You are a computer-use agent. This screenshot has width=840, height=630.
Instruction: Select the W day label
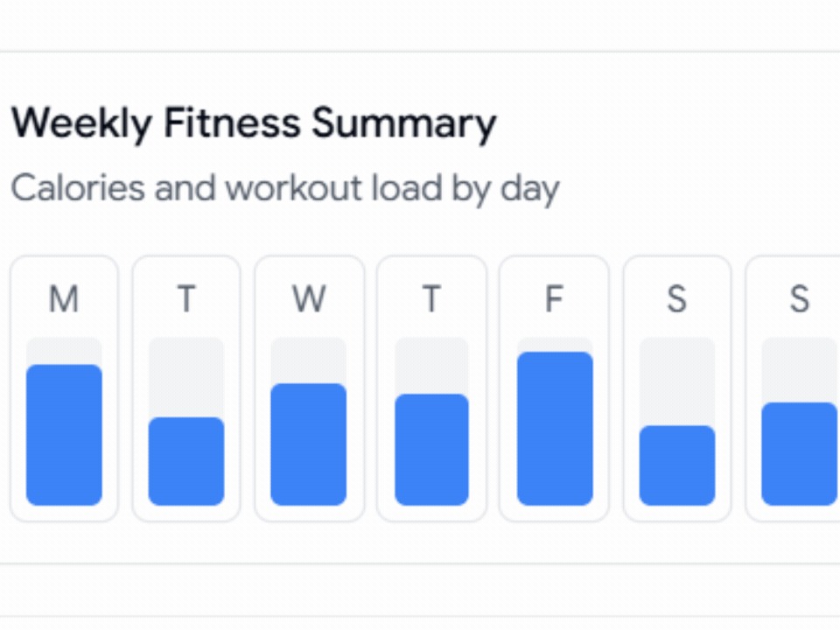point(309,299)
